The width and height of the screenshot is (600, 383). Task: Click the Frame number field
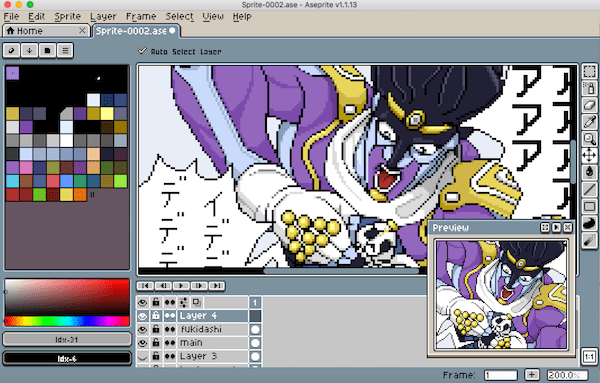(x=500, y=375)
